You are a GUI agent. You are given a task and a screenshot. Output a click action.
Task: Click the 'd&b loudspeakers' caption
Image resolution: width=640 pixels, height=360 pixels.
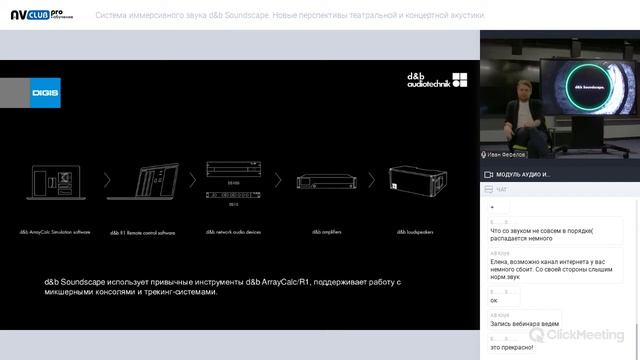[x=415, y=232]
